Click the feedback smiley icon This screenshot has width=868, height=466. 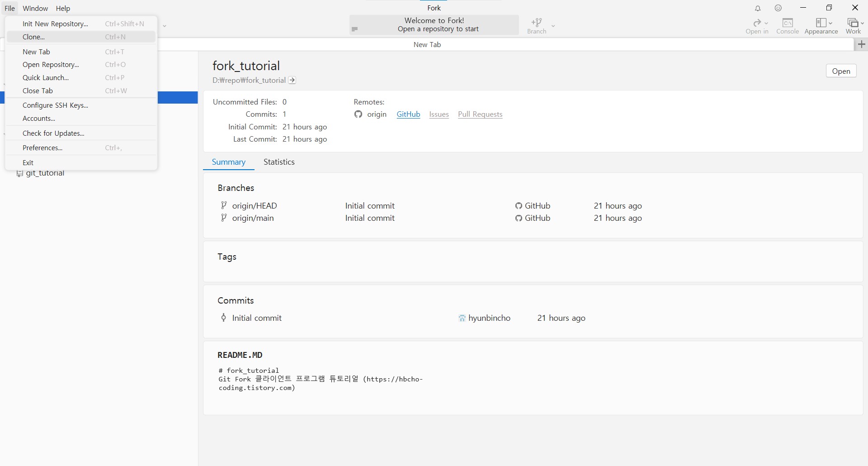[x=778, y=8]
